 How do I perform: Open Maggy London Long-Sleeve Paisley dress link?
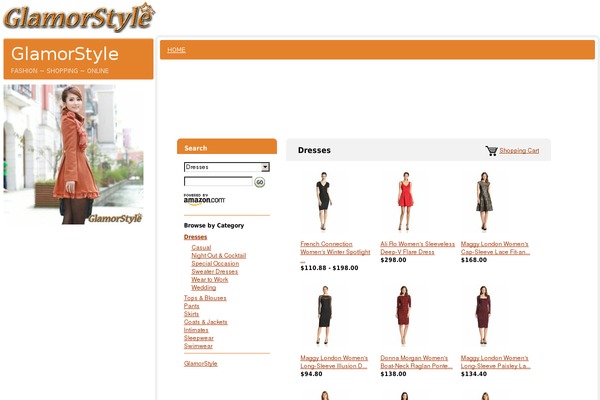(496, 362)
